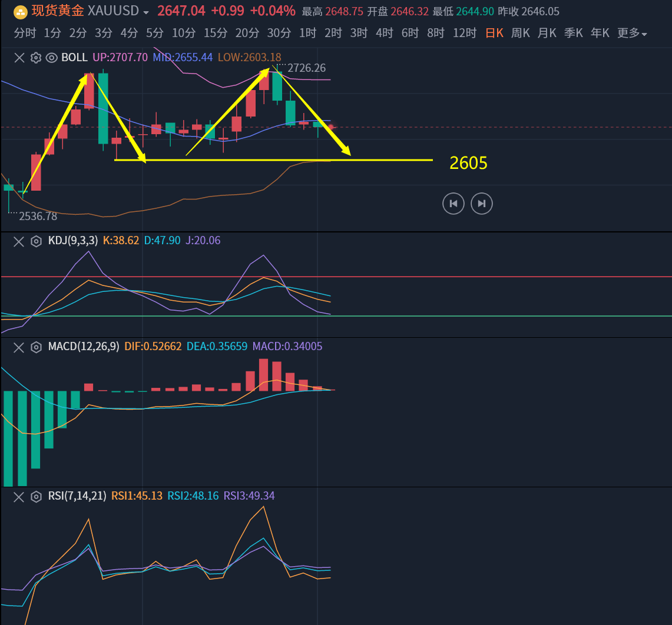The image size is (672, 625).
Task: Click the gold XAUUSD symbol logo icon
Action: coord(20,12)
